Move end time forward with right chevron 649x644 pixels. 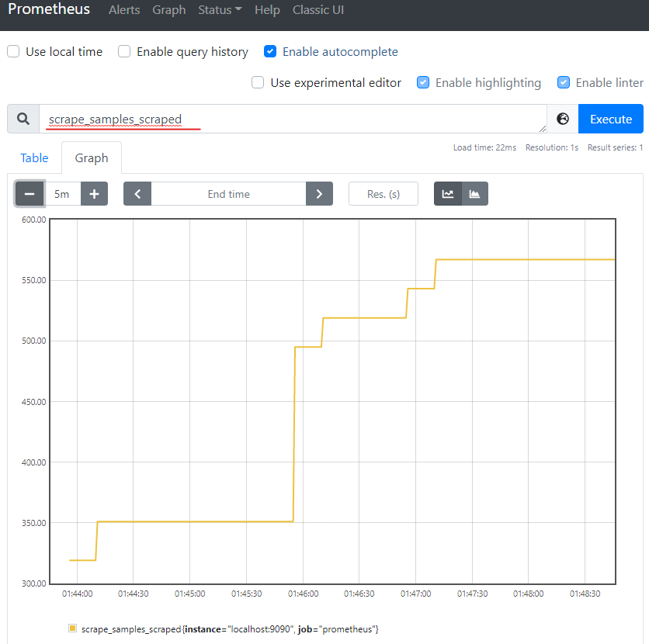[319, 194]
